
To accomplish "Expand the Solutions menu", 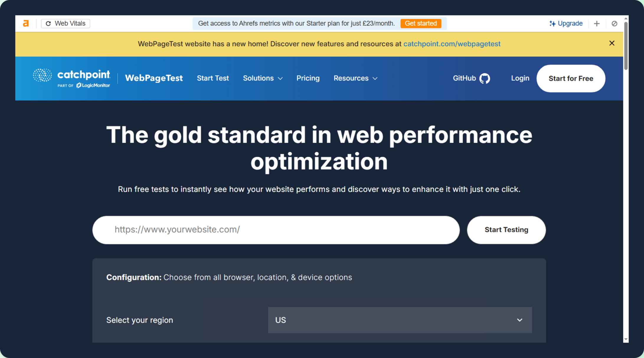I will coord(263,78).
